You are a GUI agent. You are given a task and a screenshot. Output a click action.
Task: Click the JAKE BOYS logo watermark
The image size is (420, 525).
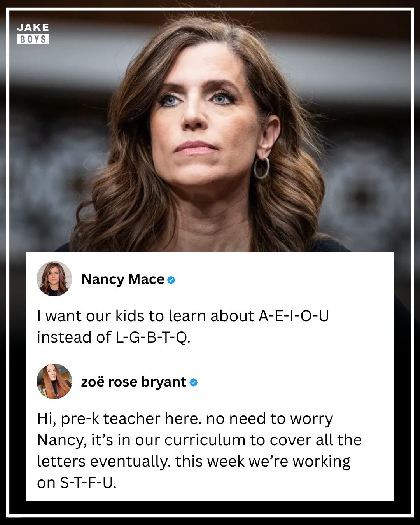[33, 33]
